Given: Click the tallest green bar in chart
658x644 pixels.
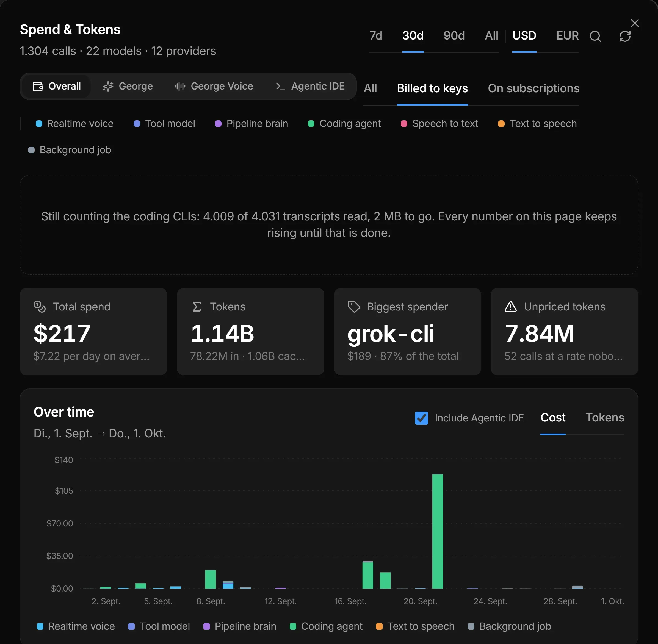Looking at the screenshot, I should click(437, 531).
